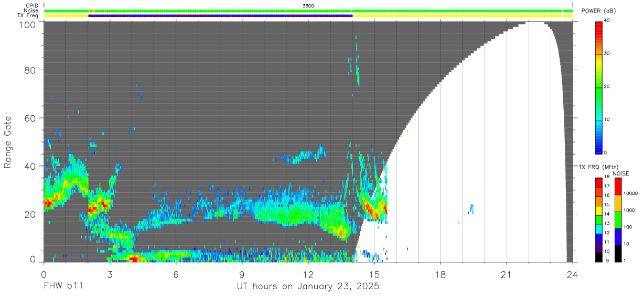The image size is (644, 297).
Task: Click the 20 tick on power scale
Action: (608, 87)
